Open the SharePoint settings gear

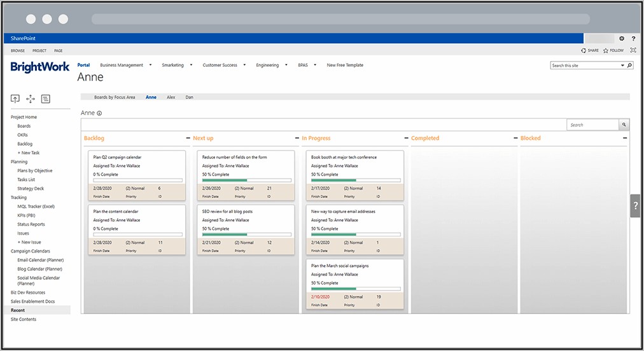(622, 39)
